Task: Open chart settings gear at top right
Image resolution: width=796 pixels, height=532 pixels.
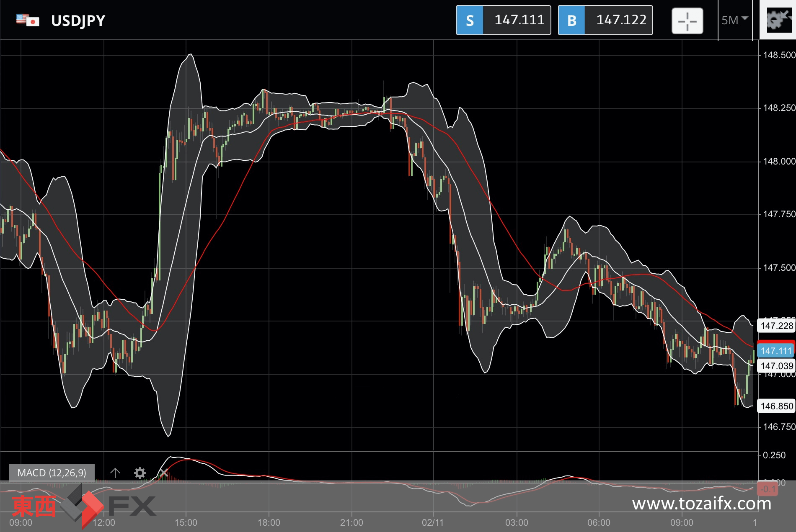Action: [x=777, y=20]
